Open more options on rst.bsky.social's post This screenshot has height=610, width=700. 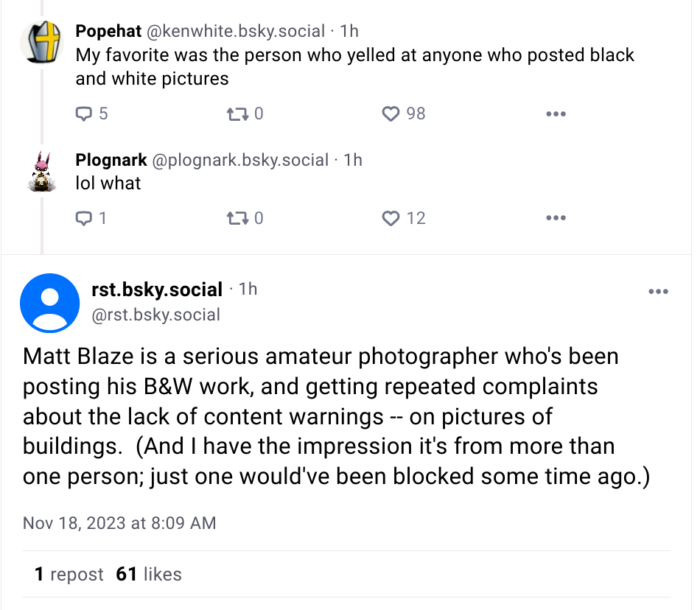pyautogui.click(x=657, y=292)
